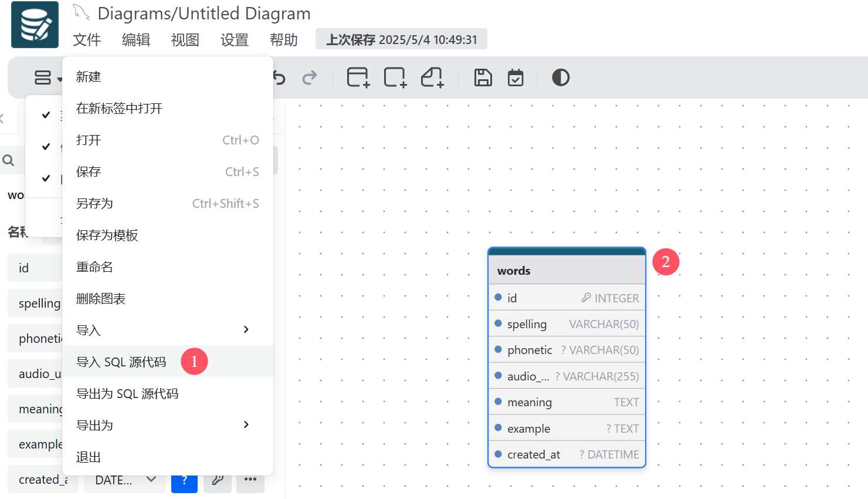The height and width of the screenshot is (499, 868).
Task: Click 另存为 in the file menu
Action: coord(94,203)
